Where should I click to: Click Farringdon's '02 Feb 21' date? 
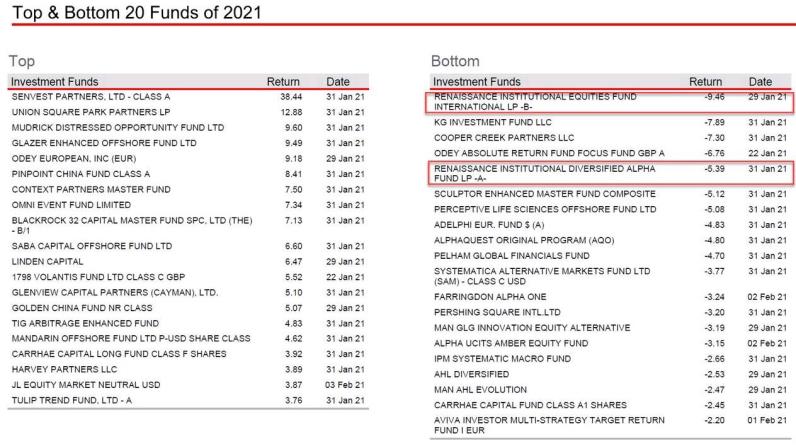point(767,297)
